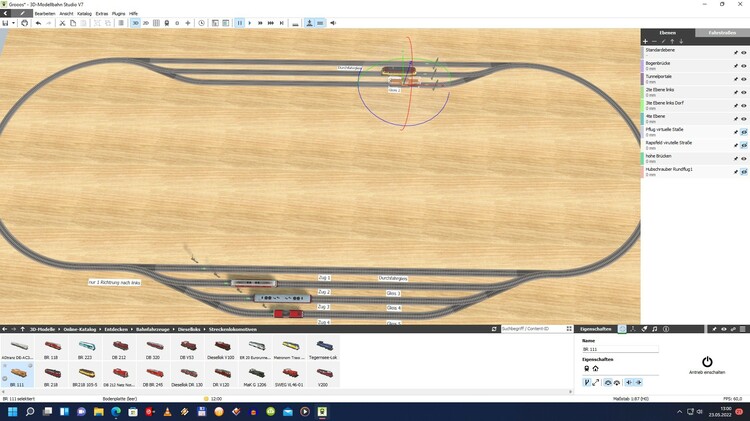Click Online-Katalog in the catalog breadcrumb
This screenshot has height=421, width=750.
(x=79, y=329)
